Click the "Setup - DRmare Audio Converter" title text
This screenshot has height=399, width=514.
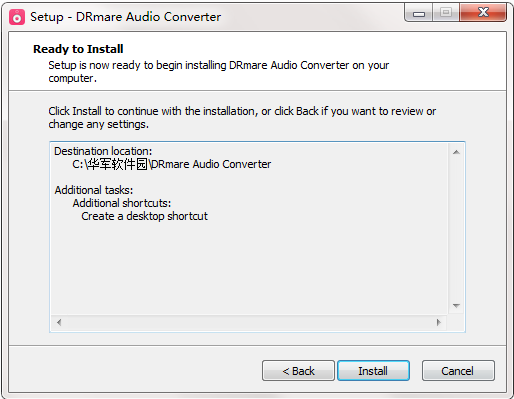click(126, 17)
